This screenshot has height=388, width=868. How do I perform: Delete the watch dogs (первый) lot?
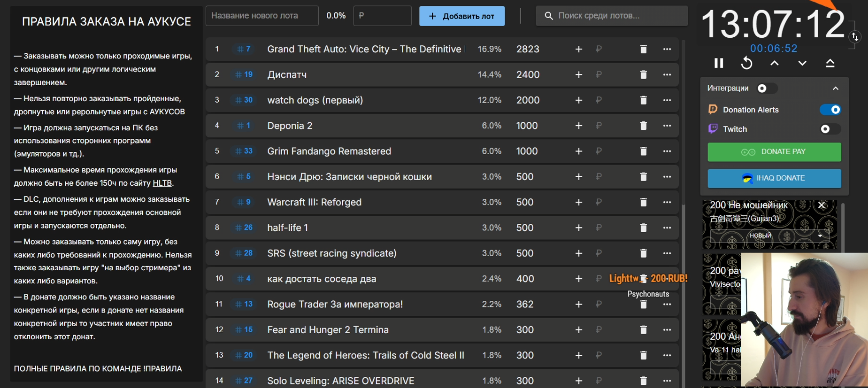643,100
